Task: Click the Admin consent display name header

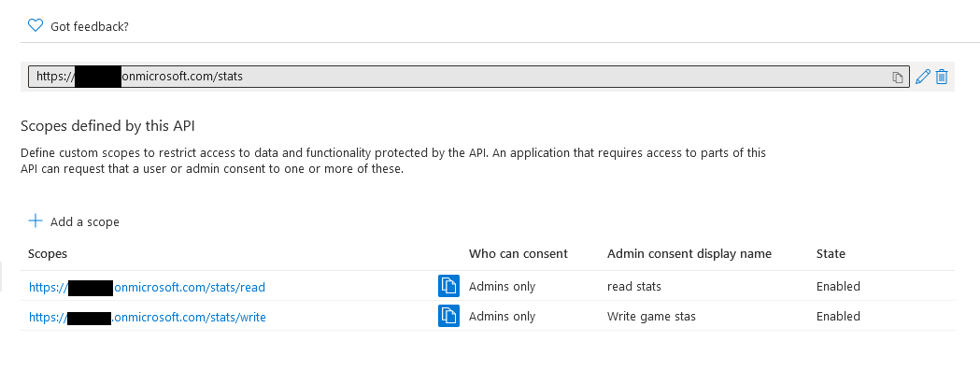Action: coord(689,254)
